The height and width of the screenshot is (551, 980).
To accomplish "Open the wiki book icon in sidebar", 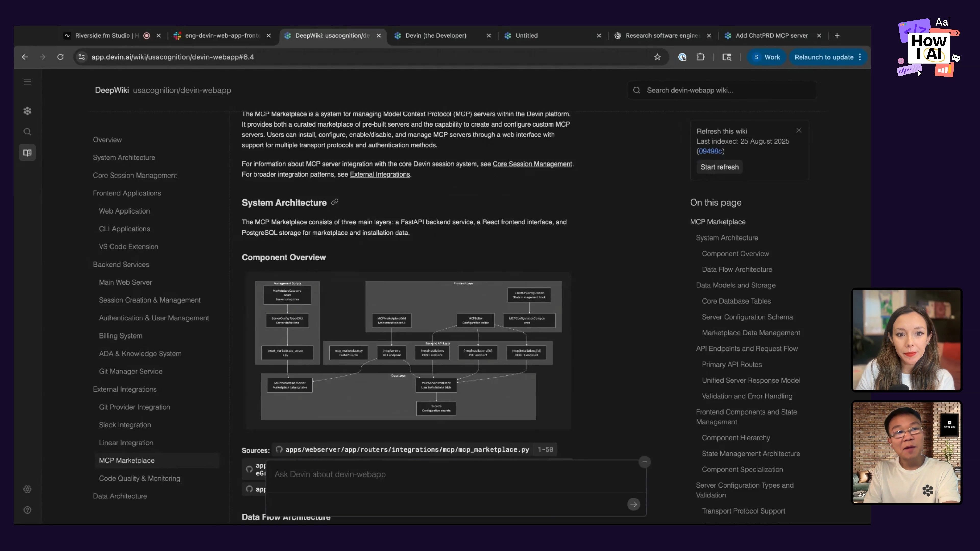I will tap(27, 153).
